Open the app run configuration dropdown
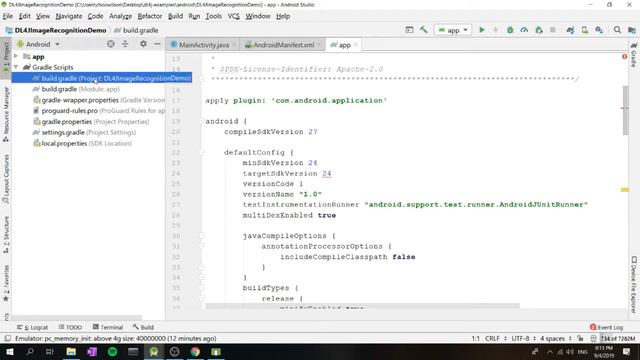Viewport: 640px width, 360px height. [x=453, y=30]
